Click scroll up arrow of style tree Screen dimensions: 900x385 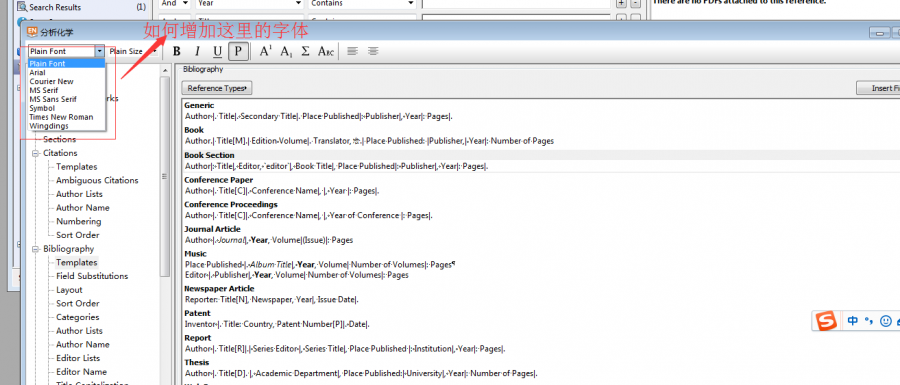[x=165, y=70]
